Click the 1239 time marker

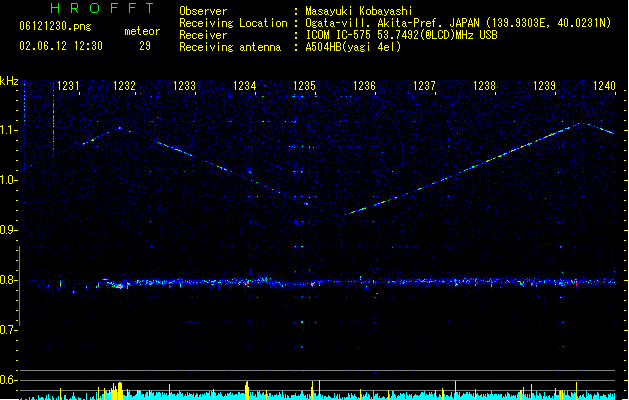tap(544, 86)
